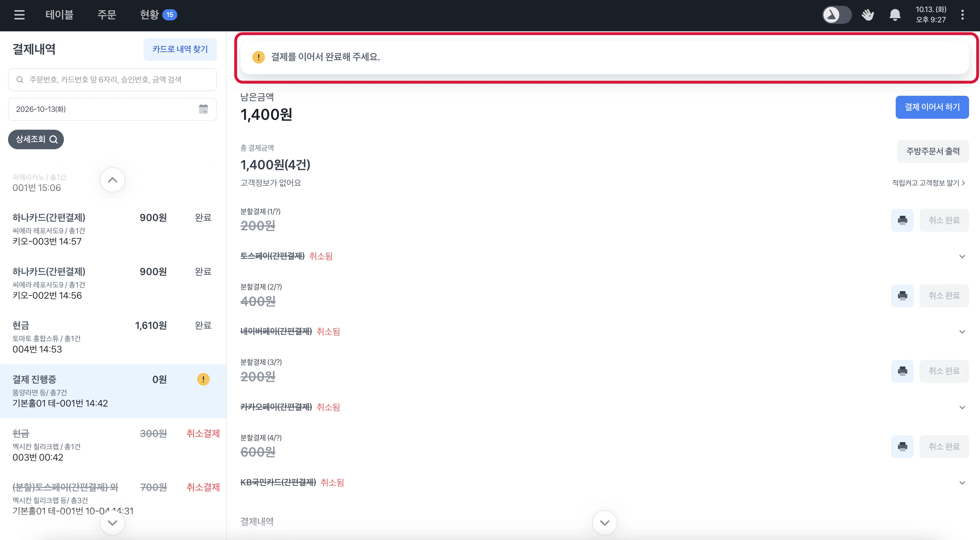Screen dimensions: 980x540
Task: Open the calendar date picker icon
Action: click(203, 109)
